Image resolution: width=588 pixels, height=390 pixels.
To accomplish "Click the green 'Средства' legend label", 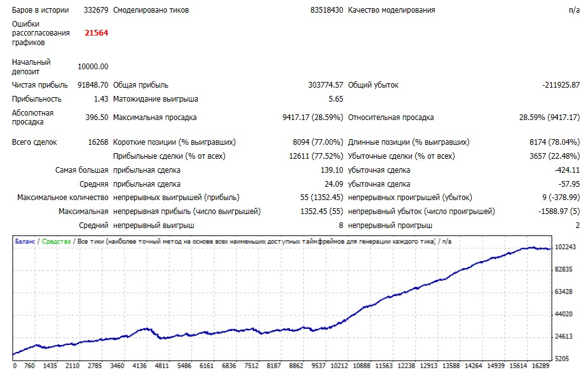I will pyautogui.click(x=56, y=241).
